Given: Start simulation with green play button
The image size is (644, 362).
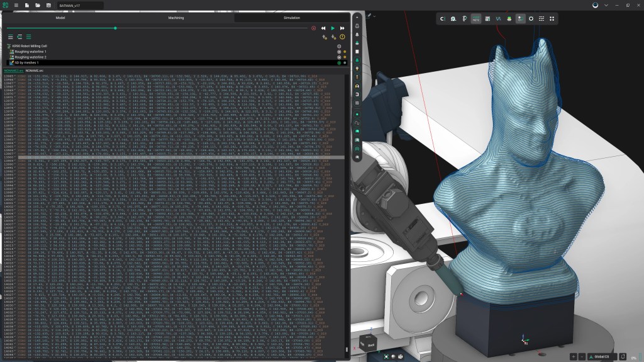Looking at the screenshot, I should (333, 28).
